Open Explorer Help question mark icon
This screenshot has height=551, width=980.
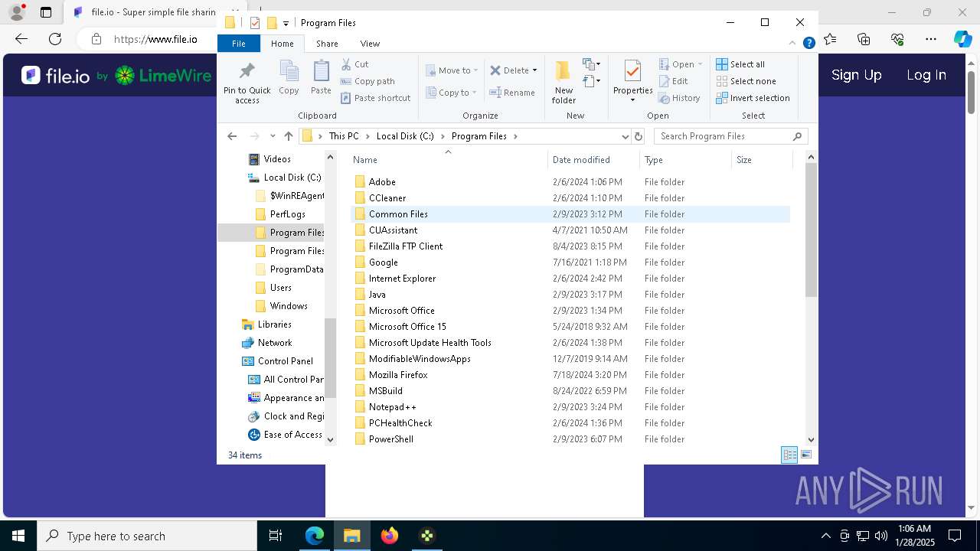[x=808, y=44]
